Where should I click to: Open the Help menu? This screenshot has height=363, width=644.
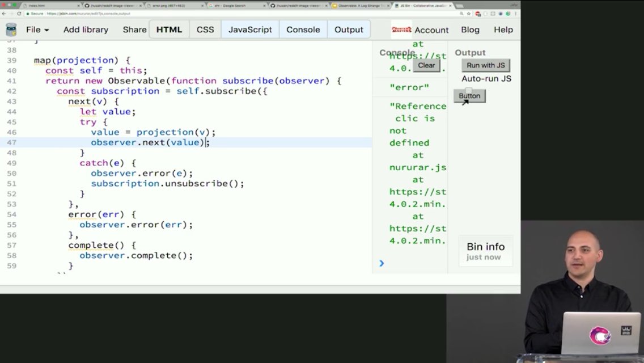coord(503,29)
